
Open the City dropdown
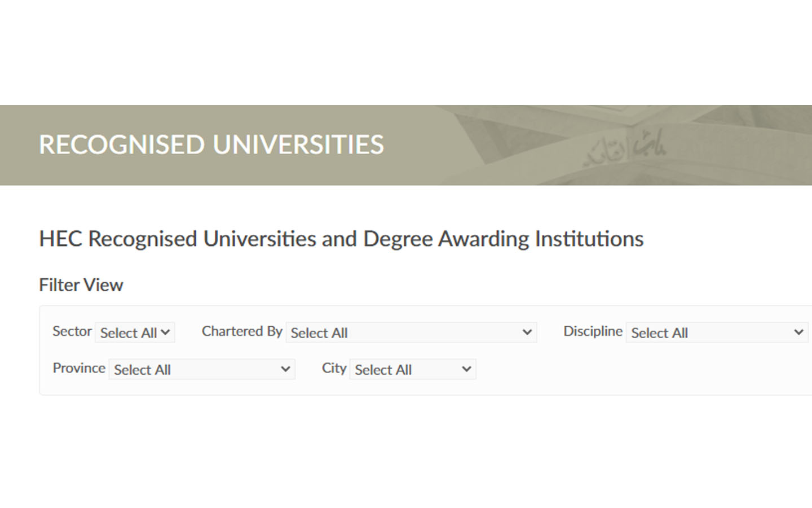[x=412, y=369]
